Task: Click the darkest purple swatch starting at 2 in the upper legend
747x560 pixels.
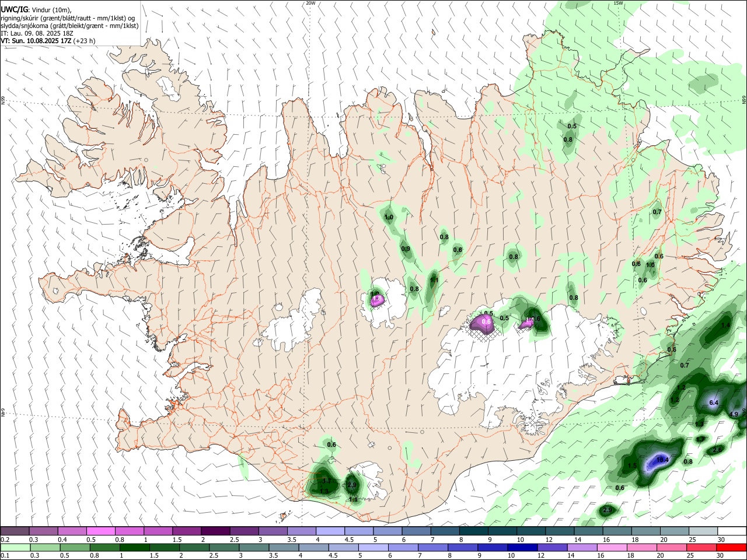Action: 215,531
